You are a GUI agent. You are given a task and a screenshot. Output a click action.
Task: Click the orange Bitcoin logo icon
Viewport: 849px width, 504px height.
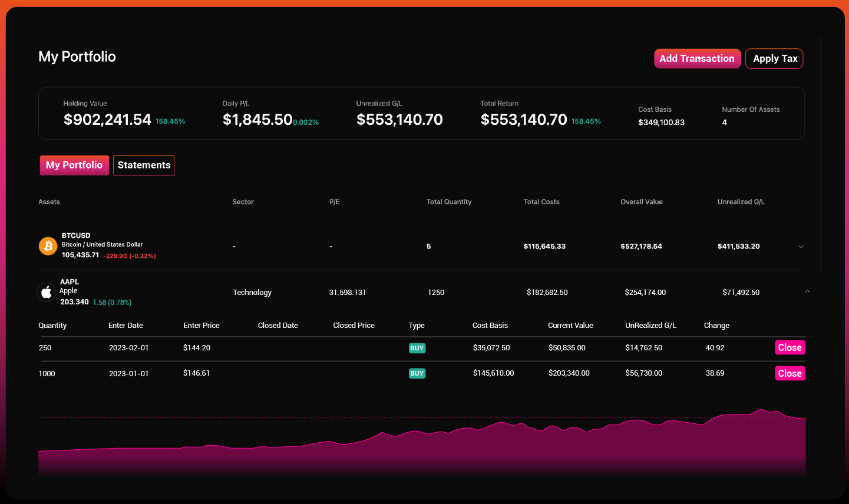tap(48, 246)
